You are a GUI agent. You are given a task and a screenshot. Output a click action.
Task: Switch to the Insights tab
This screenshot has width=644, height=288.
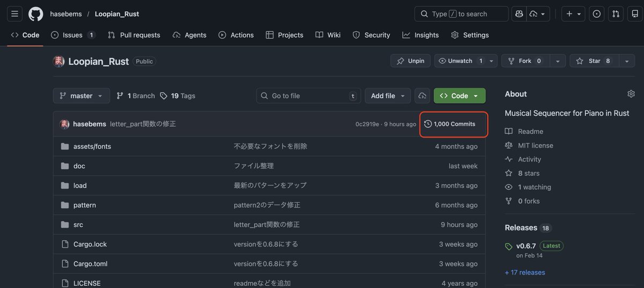pos(421,35)
